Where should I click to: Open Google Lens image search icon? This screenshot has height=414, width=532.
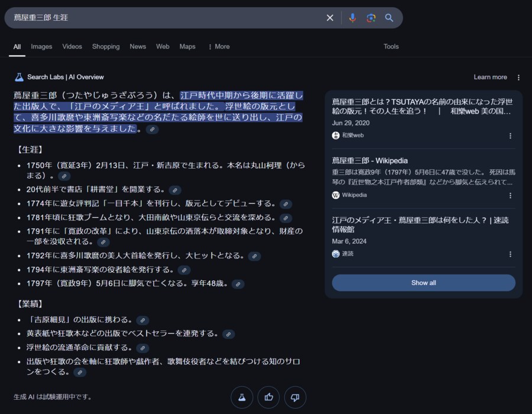pyautogui.click(x=371, y=18)
